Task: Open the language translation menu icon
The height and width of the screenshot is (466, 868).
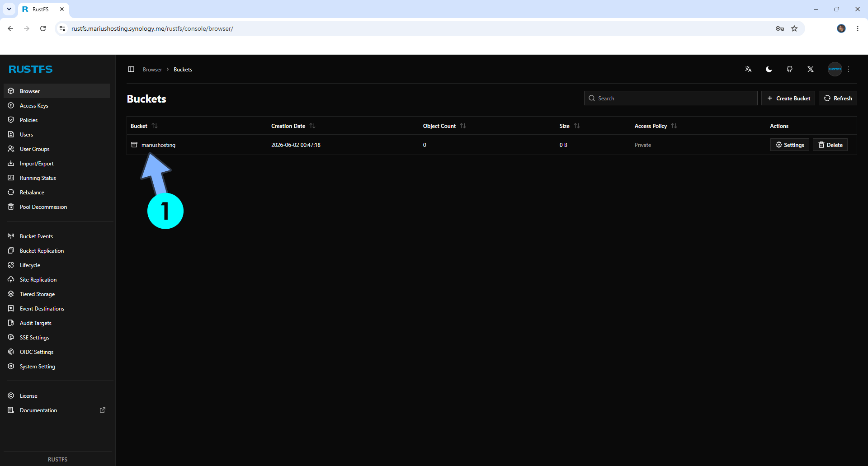Action: tap(748, 69)
